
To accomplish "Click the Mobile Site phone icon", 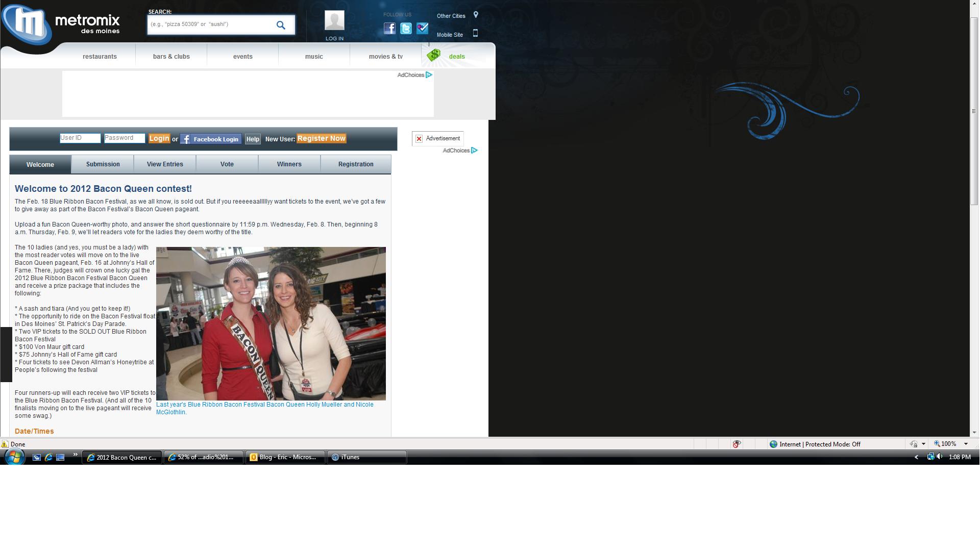I will pos(475,34).
